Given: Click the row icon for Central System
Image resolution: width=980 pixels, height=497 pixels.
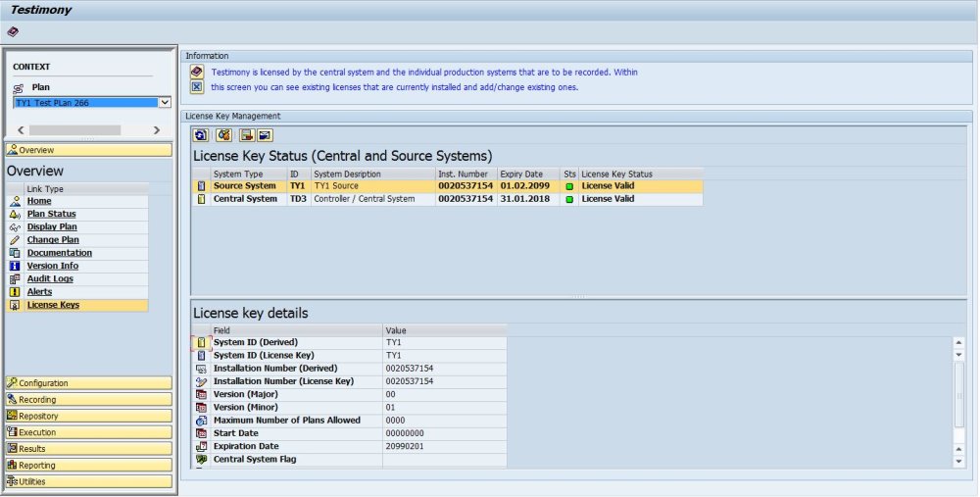Looking at the screenshot, I should click(x=201, y=199).
